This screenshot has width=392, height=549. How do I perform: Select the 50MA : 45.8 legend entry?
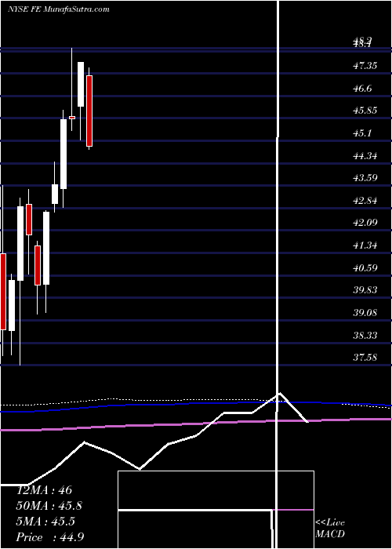[49, 505]
